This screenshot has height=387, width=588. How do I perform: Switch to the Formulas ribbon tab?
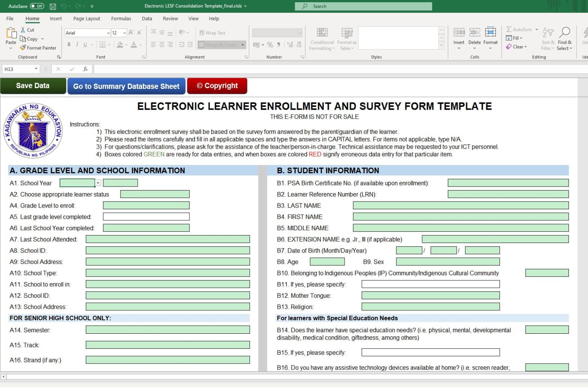click(121, 18)
